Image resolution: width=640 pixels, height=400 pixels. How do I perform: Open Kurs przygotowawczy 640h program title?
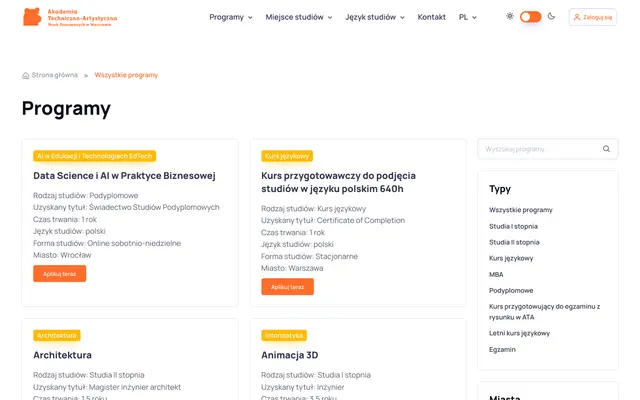338,182
